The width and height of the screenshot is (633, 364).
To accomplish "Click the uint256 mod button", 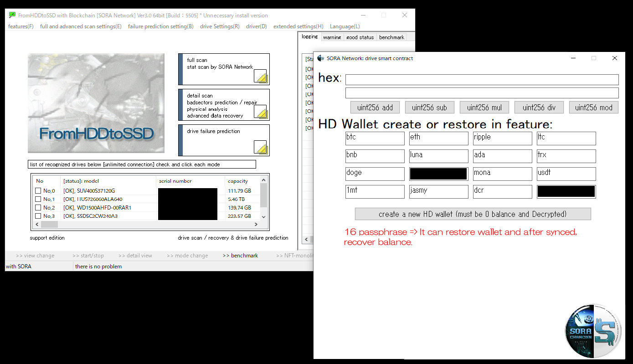I will click(x=594, y=108).
